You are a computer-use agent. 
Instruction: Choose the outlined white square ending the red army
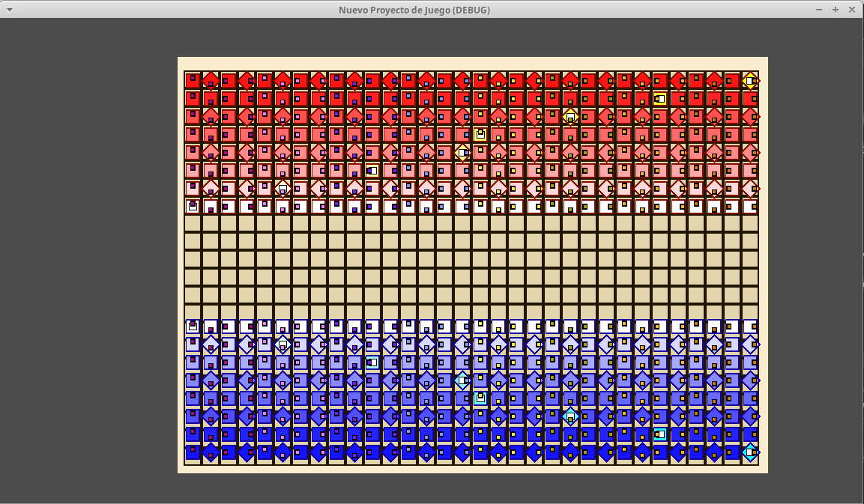coord(193,207)
